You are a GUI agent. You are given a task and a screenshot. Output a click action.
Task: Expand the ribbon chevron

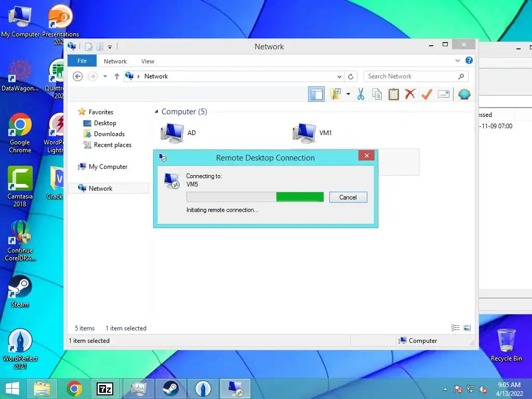pos(457,60)
